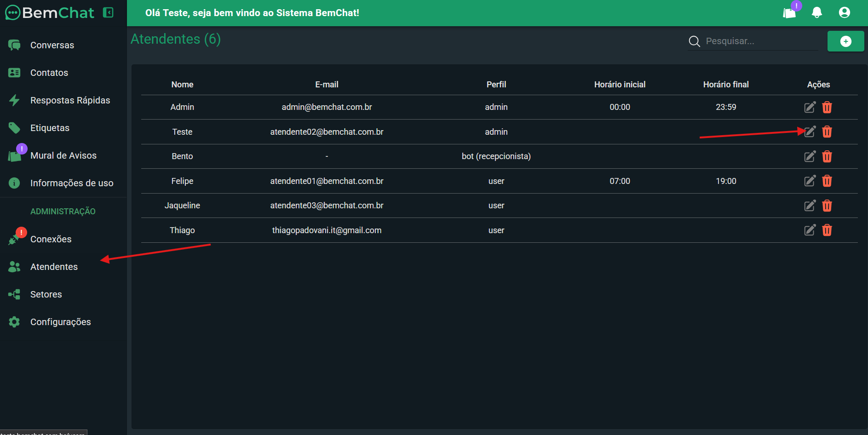This screenshot has width=868, height=435.
Task: Open Configurações from the sidebar
Action: click(60, 322)
